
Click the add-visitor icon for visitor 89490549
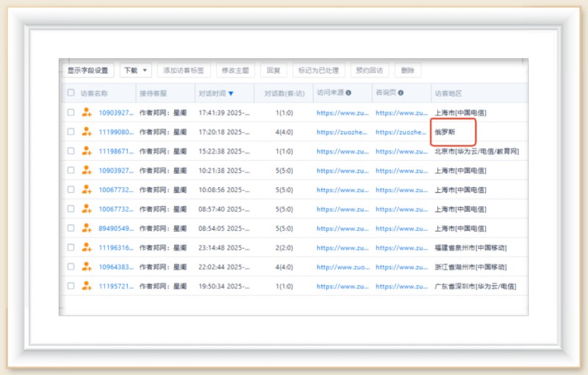87,229
